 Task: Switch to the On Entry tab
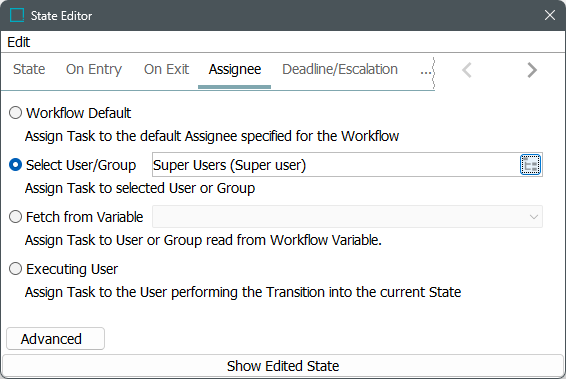pos(94,69)
